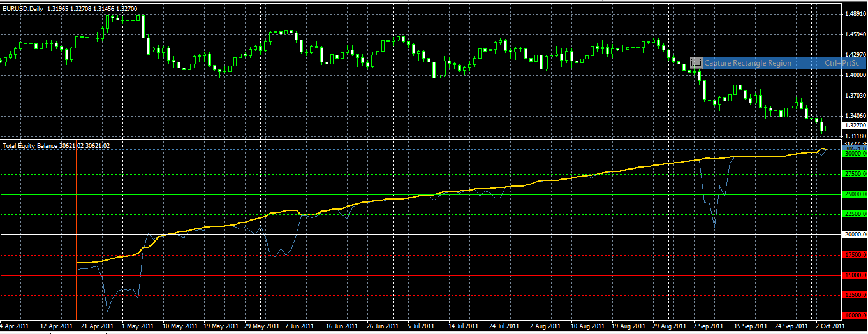868x334 pixels.
Task: Click the 25000.0 green level label
Action: pyautogui.click(x=855, y=194)
